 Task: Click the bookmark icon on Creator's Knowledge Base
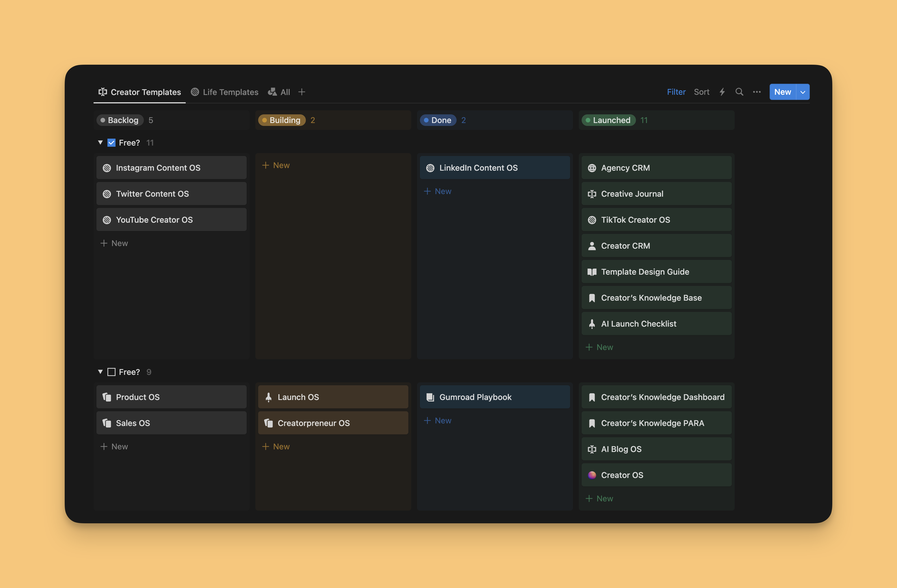[x=592, y=297]
